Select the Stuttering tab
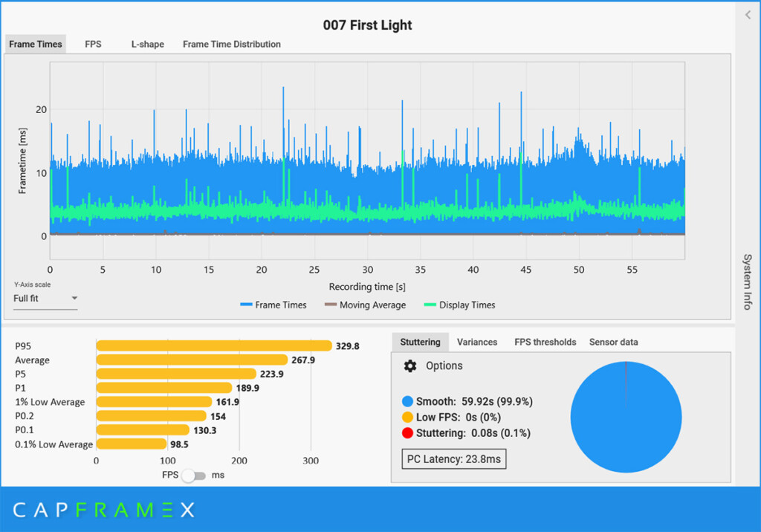This screenshot has height=532, width=761. point(421,343)
